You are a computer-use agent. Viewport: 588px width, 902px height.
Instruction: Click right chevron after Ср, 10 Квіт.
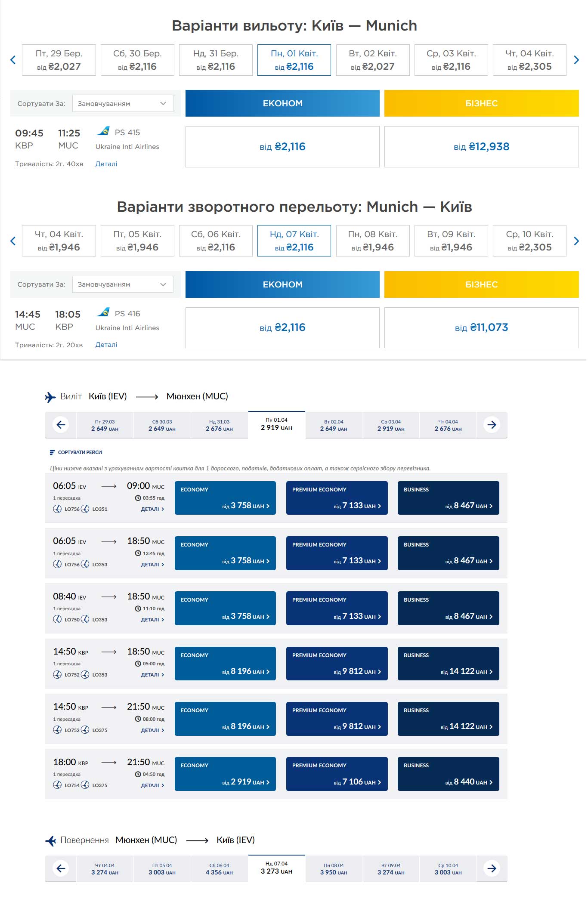(576, 241)
